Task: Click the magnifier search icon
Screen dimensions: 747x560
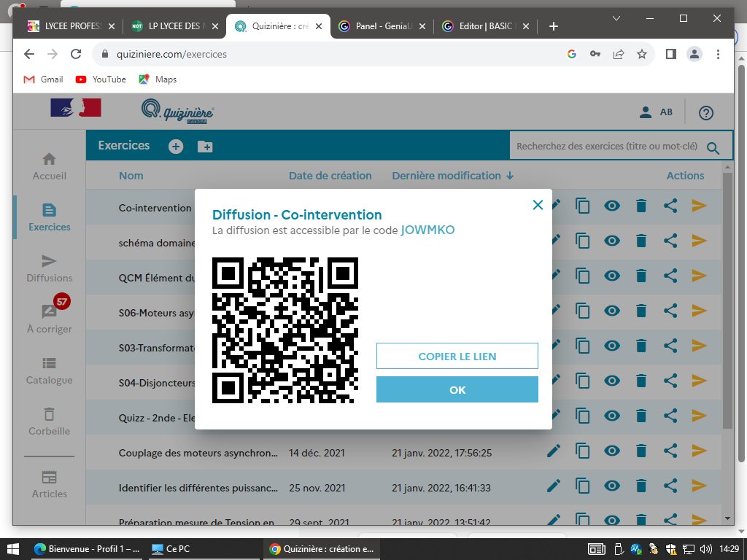Action: point(713,147)
